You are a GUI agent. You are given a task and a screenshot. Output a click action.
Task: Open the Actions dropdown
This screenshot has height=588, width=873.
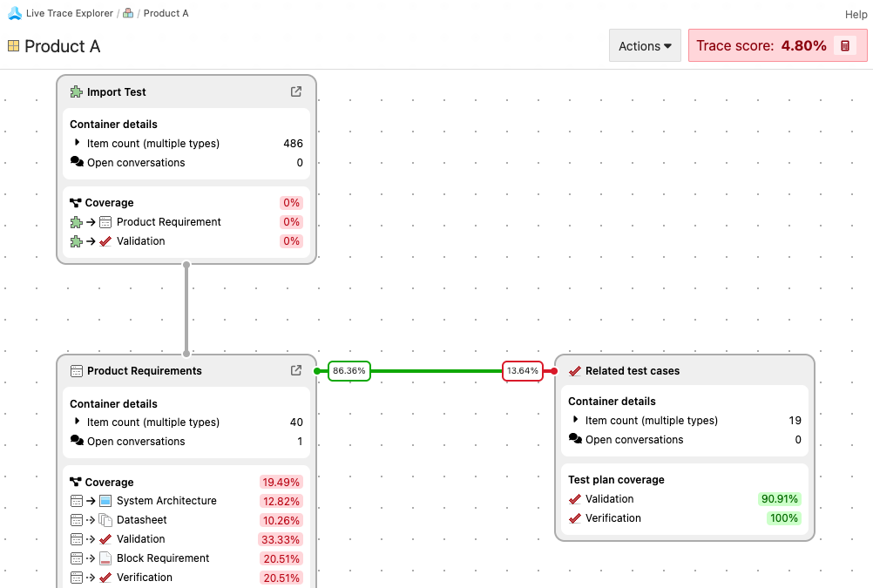645,45
